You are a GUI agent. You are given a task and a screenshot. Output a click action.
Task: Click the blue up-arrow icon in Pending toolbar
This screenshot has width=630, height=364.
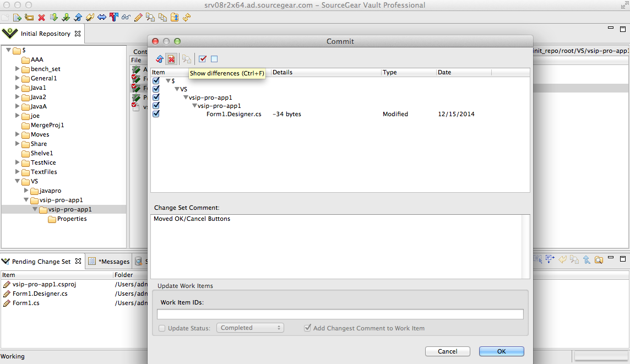click(x=586, y=259)
